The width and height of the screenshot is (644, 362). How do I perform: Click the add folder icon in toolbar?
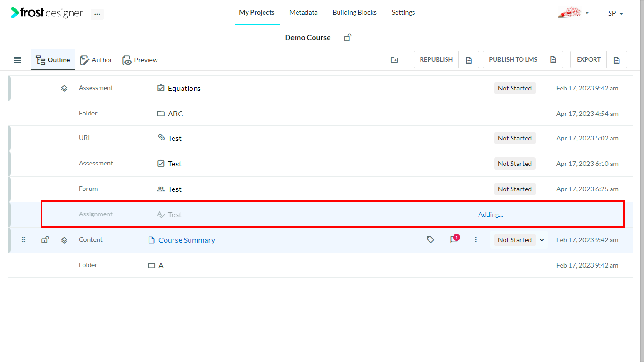[395, 60]
